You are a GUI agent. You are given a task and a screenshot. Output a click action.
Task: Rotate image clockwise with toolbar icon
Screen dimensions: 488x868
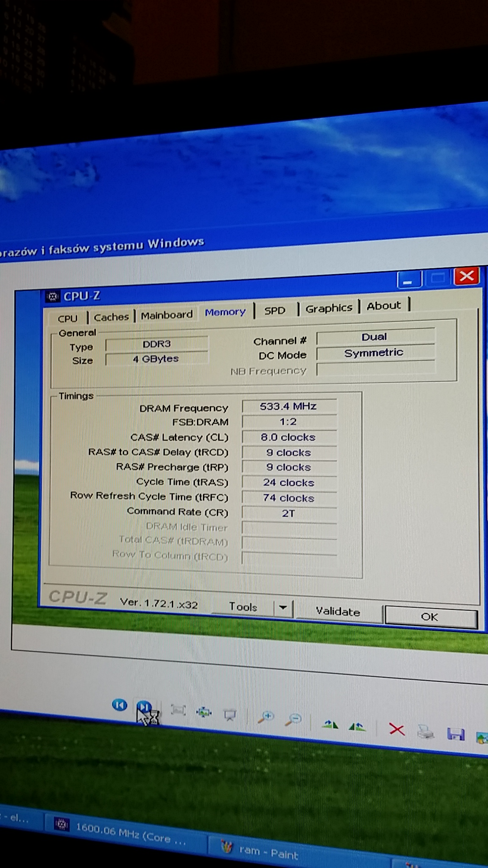(x=330, y=724)
